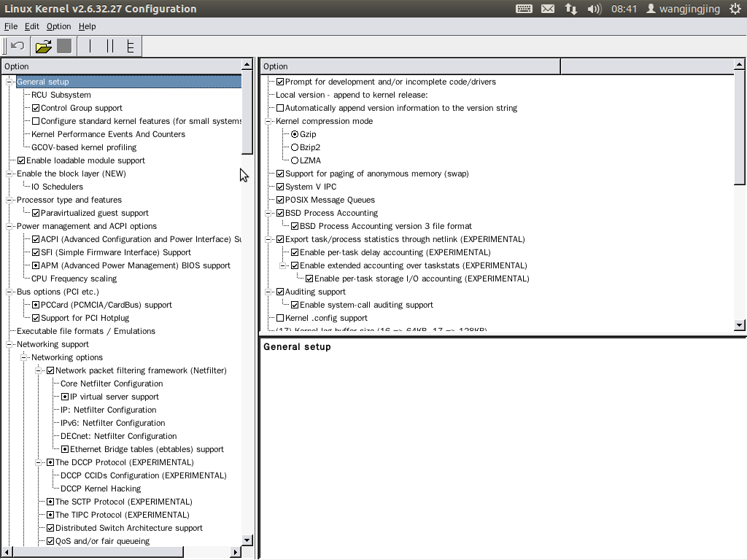The width and height of the screenshot is (747, 560).
Task: Switch to Single View toolbar icon
Action: click(x=90, y=46)
